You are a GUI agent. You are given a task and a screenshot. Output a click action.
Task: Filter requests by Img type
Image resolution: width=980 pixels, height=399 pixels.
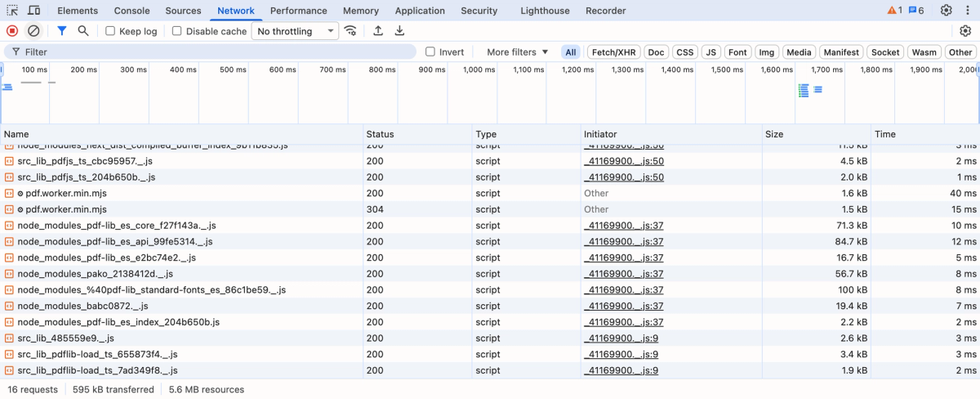point(767,52)
